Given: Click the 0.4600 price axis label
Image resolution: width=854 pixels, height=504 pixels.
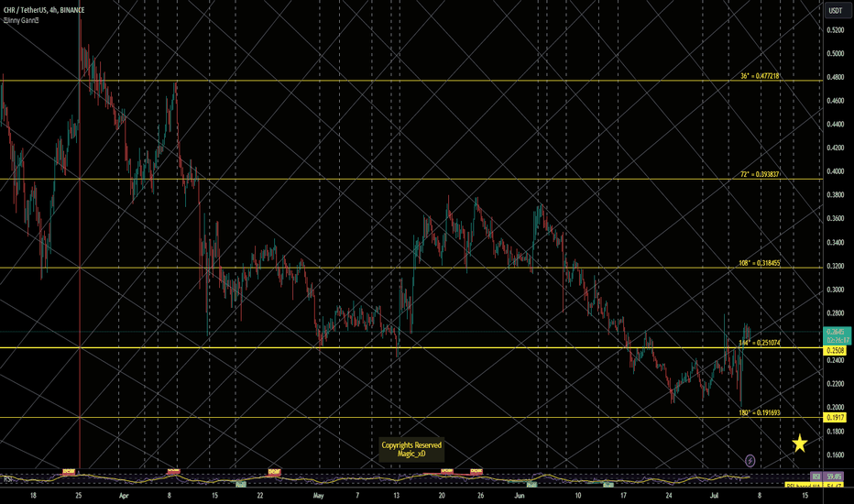Looking at the screenshot, I should pyautogui.click(x=835, y=101).
